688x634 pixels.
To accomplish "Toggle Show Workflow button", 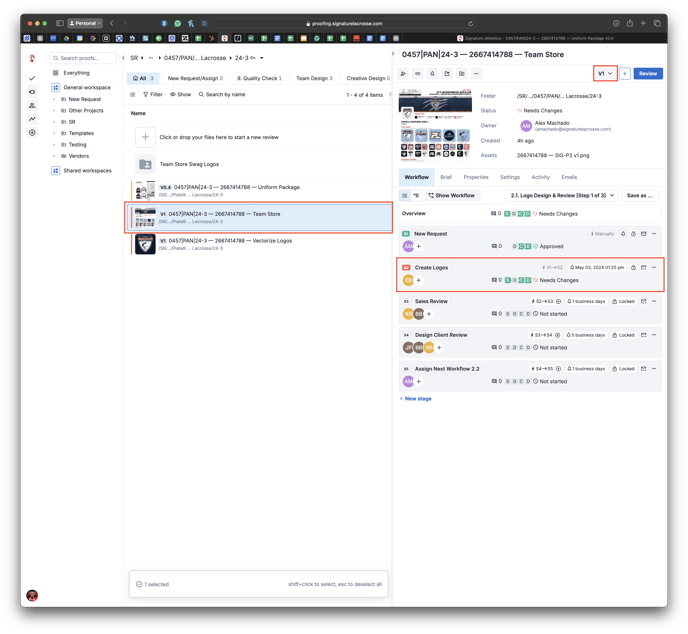I will pos(453,196).
